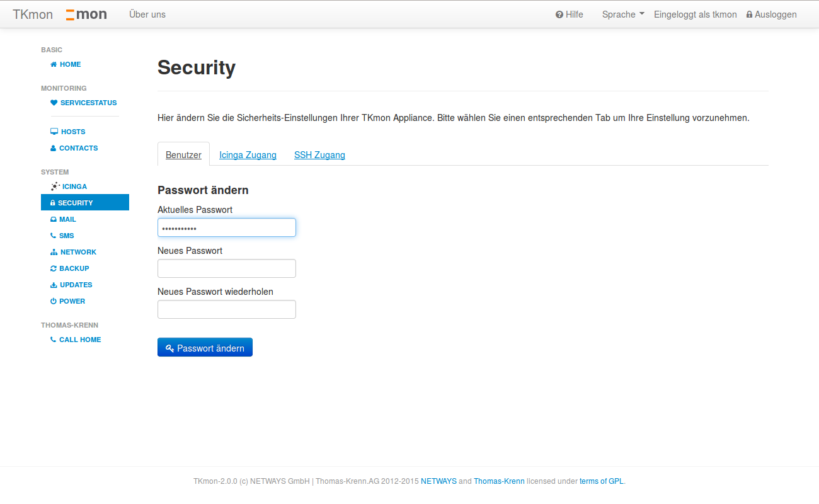819x504 pixels.
Task: Focus the Neues Passwort input field
Action: (227, 268)
